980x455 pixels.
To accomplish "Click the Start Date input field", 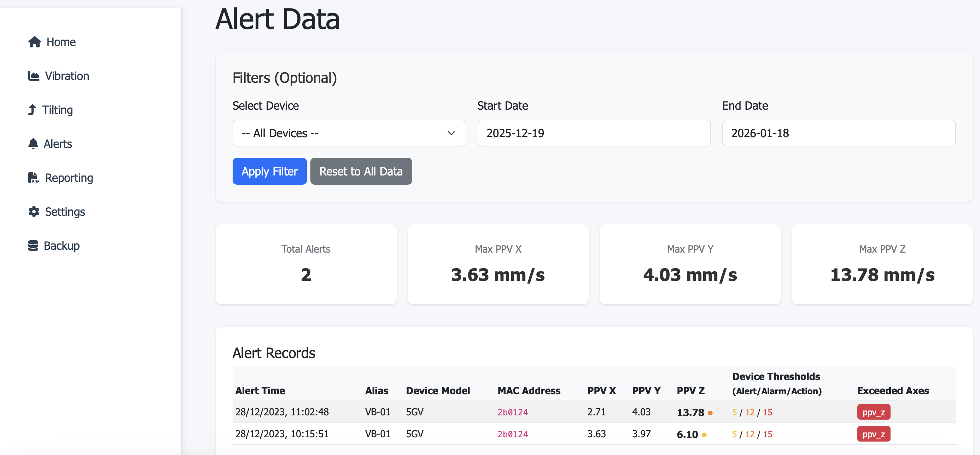I will [594, 133].
